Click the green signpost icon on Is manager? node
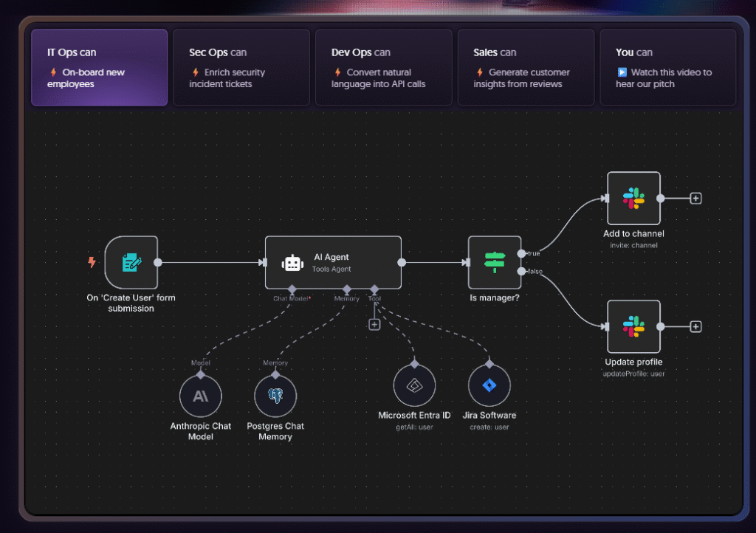 (x=495, y=262)
